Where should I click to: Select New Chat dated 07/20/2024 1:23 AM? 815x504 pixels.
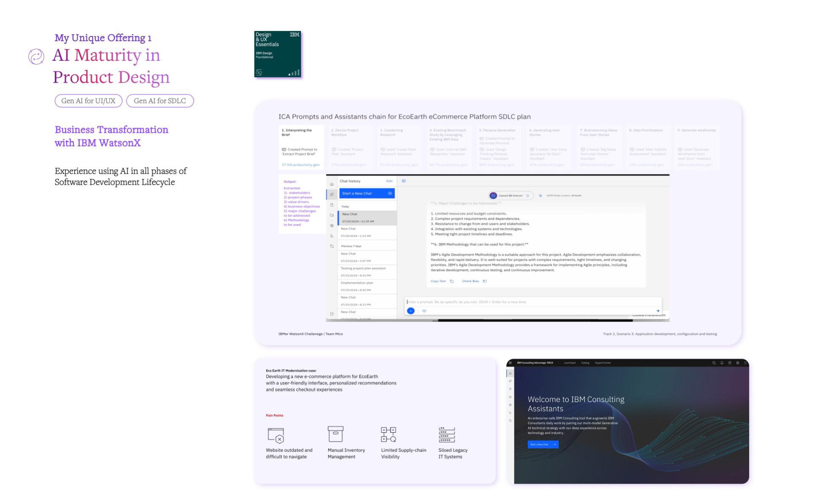[x=368, y=232]
